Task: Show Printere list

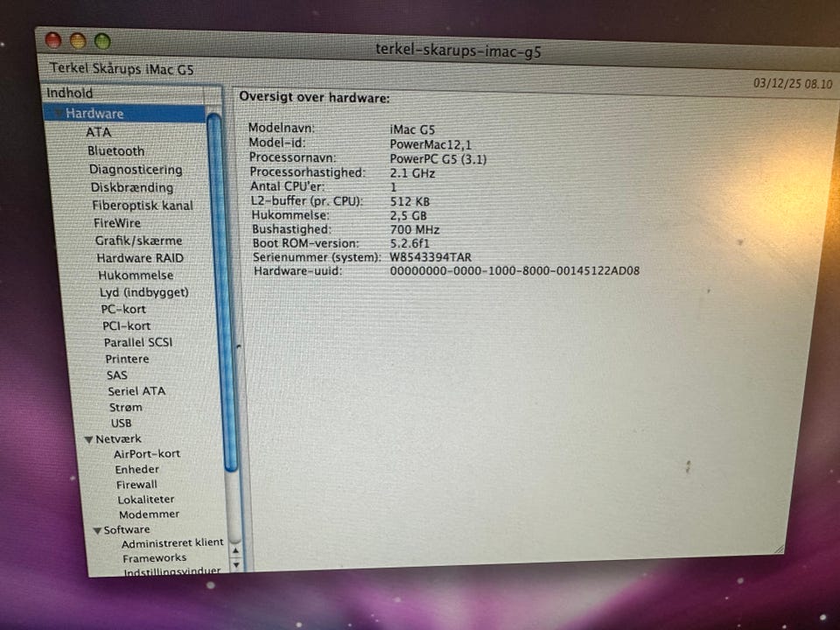Action: click(x=128, y=359)
